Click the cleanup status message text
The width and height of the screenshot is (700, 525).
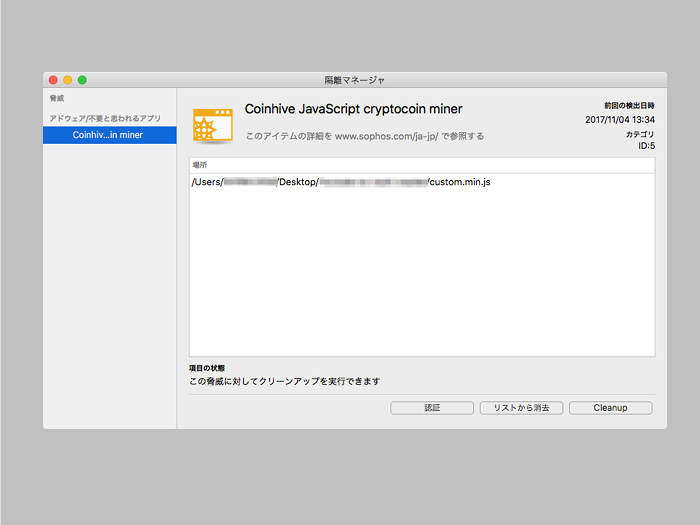284,381
